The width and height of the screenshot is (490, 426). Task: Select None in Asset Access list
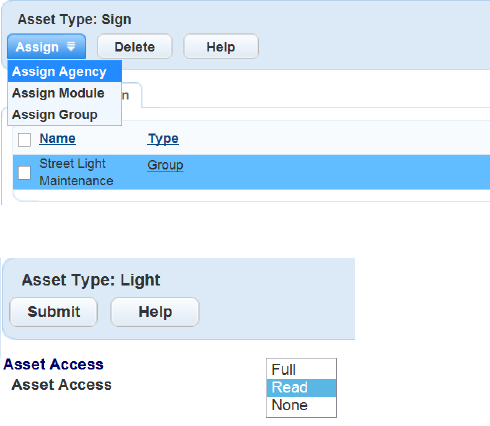coord(301,405)
